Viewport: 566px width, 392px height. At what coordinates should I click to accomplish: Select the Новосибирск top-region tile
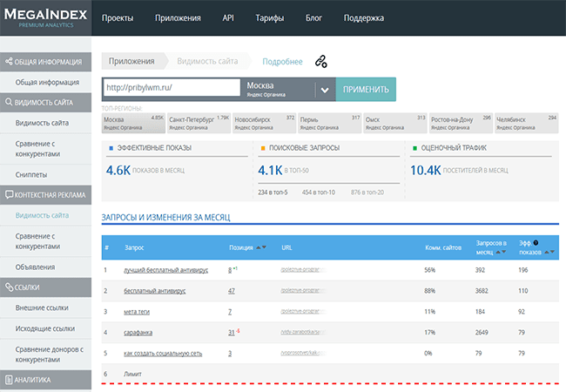click(x=264, y=123)
